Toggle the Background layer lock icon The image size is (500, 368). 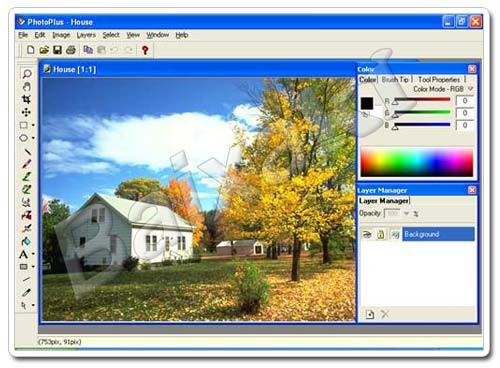(381, 234)
